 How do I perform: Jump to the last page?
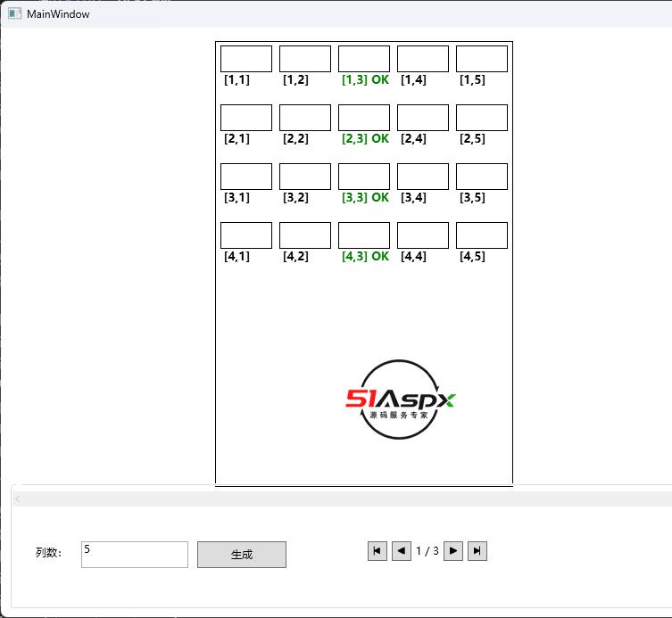477,551
